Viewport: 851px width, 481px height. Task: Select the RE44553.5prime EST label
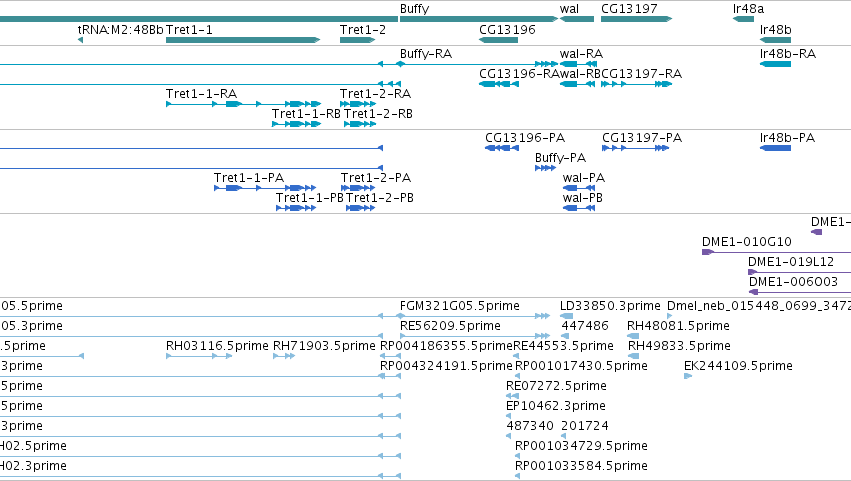pos(563,346)
